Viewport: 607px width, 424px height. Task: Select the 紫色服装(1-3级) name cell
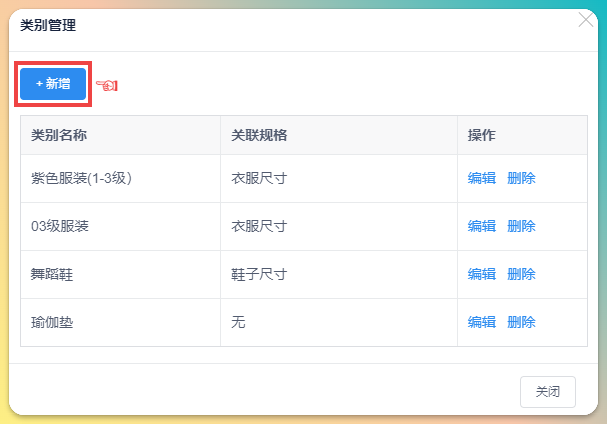pyautogui.click(x=120, y=179)
